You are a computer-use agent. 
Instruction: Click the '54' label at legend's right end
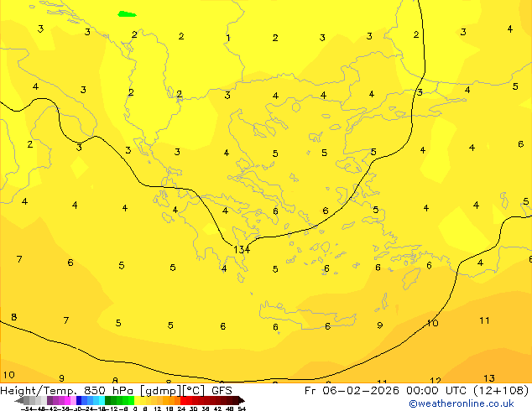click(243, 409)
